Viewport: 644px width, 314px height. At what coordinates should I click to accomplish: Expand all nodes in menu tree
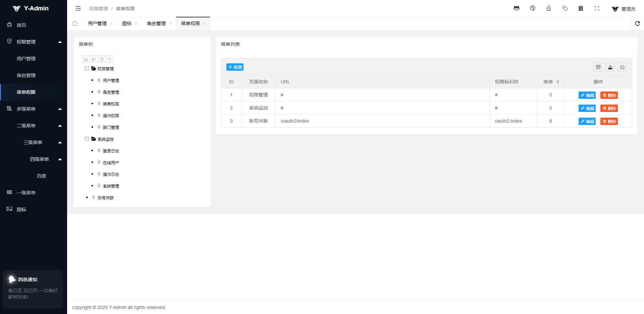pos(86,59)
